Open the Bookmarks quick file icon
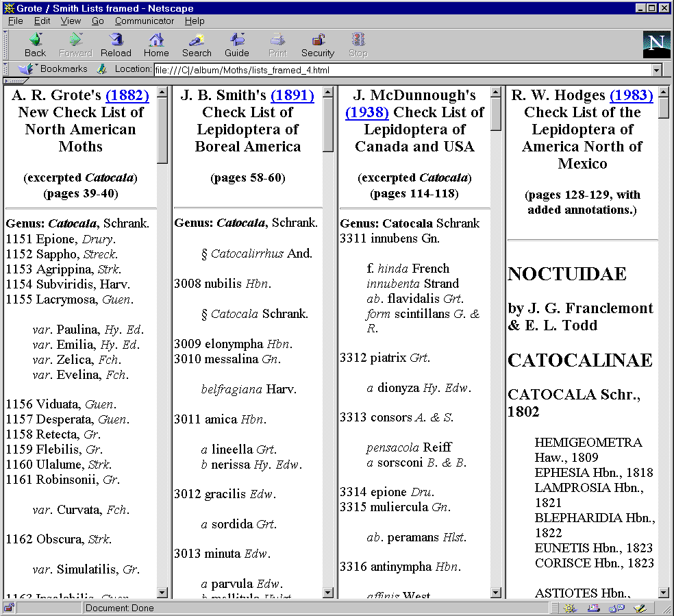Viewport: 674px width, 616px height. pos(26,69)
